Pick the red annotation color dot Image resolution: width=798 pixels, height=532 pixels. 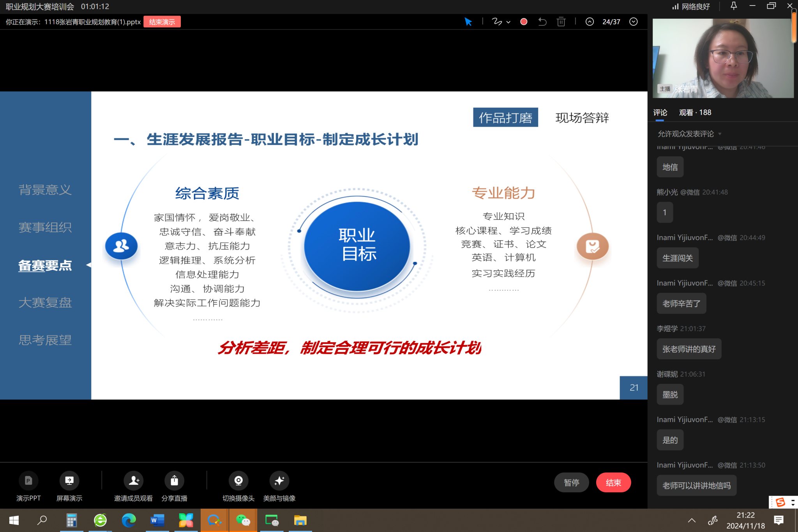524,22
